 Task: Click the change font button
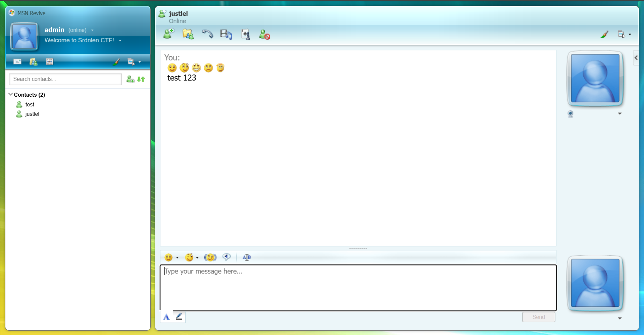(x=247, y=257)
